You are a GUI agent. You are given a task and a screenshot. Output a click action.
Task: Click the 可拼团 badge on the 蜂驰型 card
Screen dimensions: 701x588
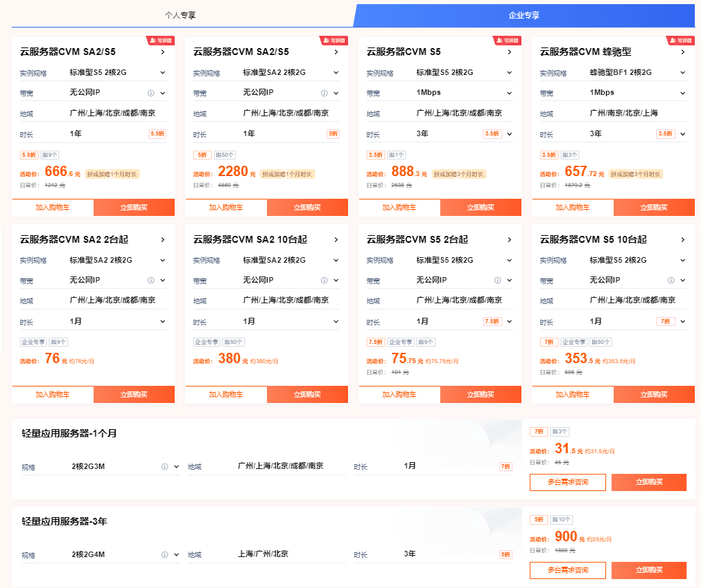pos(681,41)
